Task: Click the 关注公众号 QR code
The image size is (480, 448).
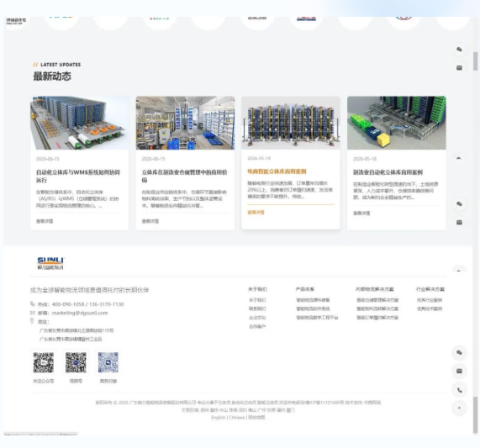Action: pos(44,362)
